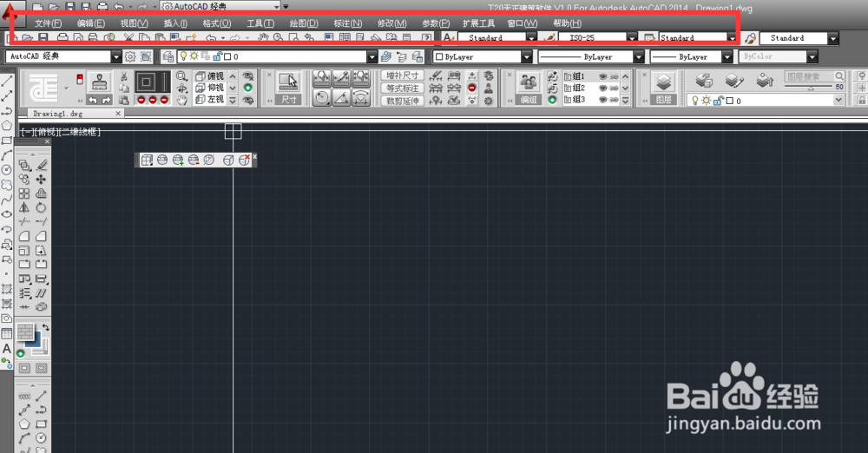Click the Save icon in the standard toolbar
This screenshot has height=453, width=868.
tap(43, 38)
